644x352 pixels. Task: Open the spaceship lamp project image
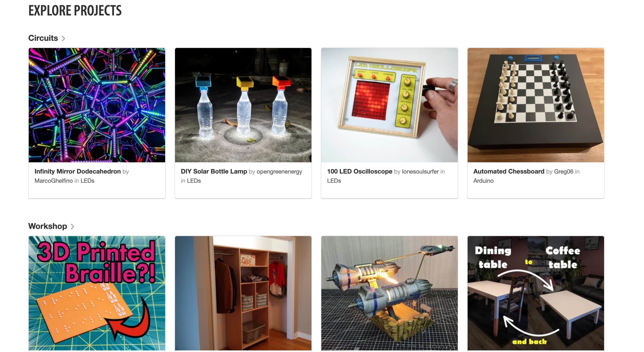pyautogui.click(x=390, y=293)
